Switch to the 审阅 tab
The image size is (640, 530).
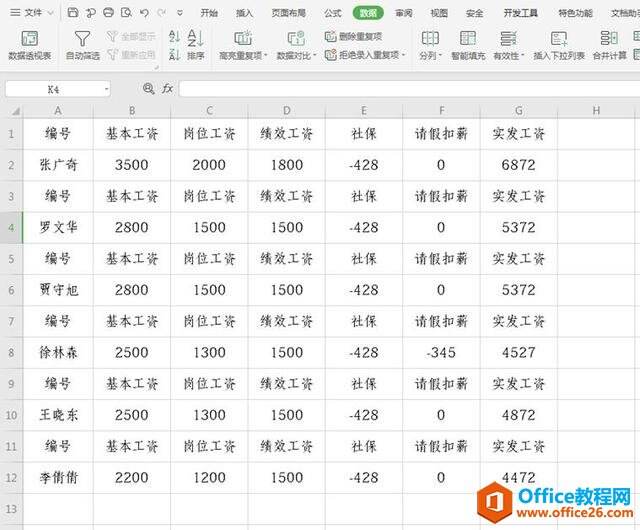[404, 13]
